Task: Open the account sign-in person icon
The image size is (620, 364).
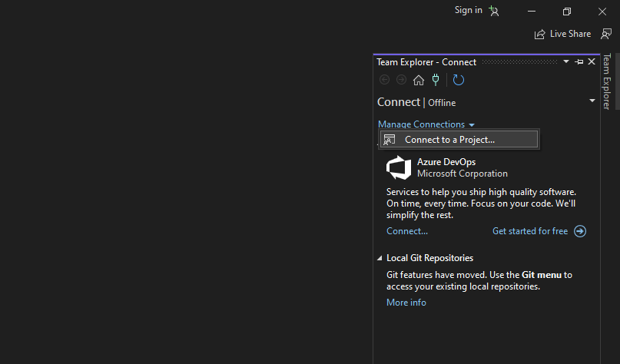Action: click(x=493, y=11)
